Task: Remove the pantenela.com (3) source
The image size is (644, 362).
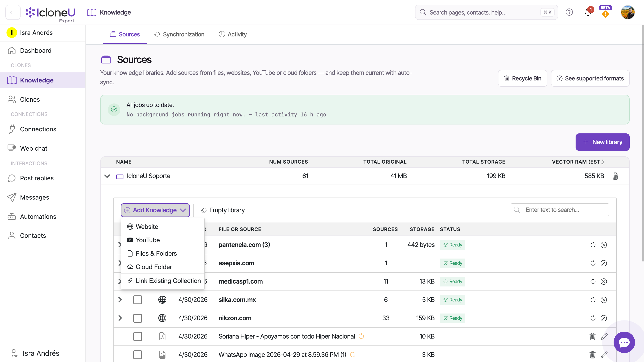Action: [604, 245]
